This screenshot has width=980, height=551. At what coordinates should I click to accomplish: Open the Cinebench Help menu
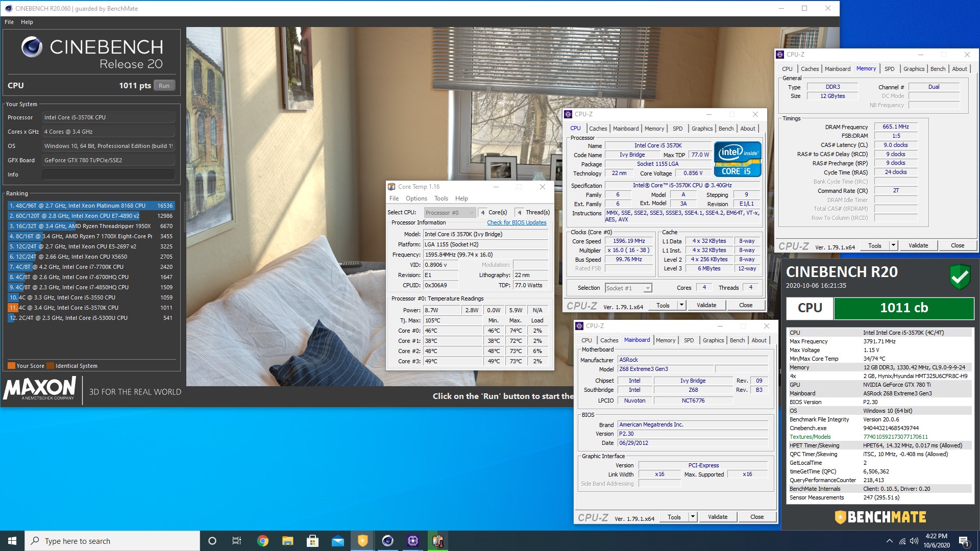click(x=27, y=22)
